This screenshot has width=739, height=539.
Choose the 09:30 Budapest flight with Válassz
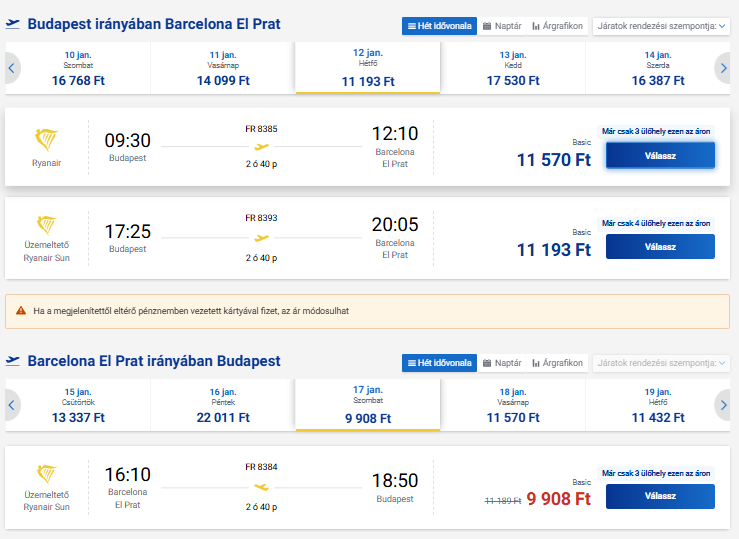coord(660,155)
